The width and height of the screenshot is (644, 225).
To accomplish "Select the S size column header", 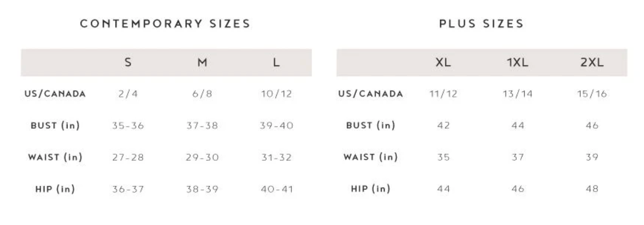I will [128, 62].
